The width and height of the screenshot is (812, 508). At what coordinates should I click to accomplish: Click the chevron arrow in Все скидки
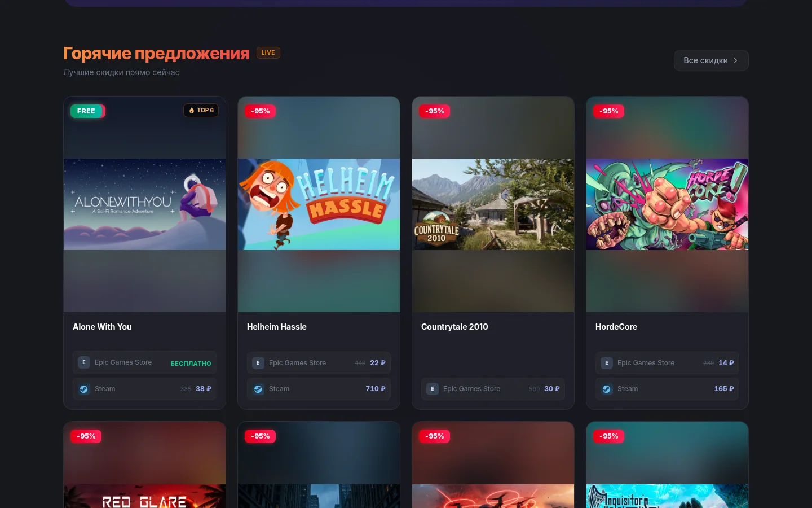(735, 60)
